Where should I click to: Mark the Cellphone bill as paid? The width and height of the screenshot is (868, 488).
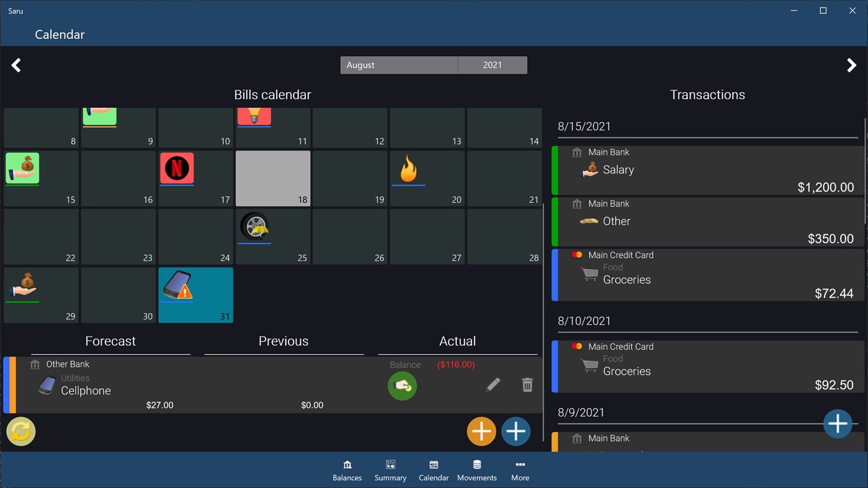402,386
